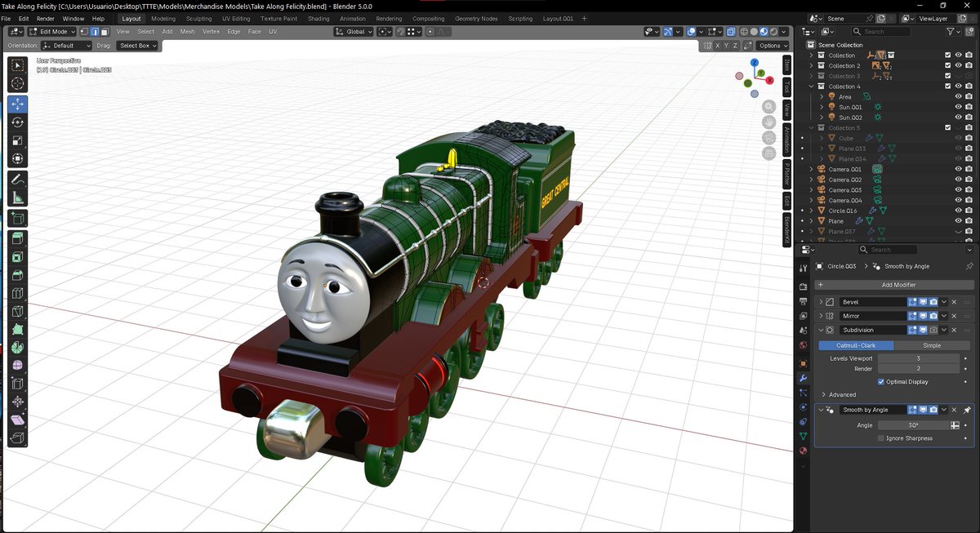This screenshot has width=980, height=533.
Task: Open the Edit Mode dropdown
Action: (52, 32)
